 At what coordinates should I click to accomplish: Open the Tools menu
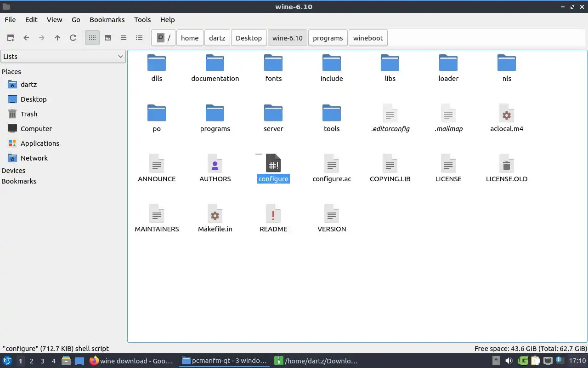coord(142,20)
